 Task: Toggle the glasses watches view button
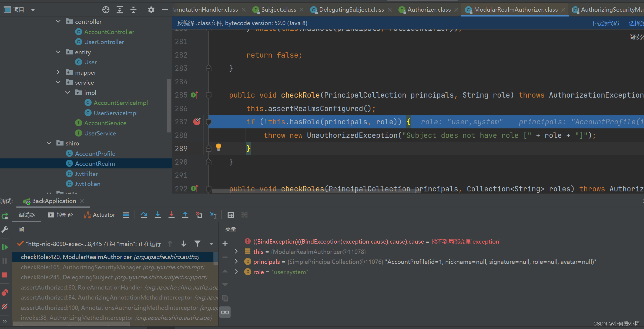pos(225,313)
